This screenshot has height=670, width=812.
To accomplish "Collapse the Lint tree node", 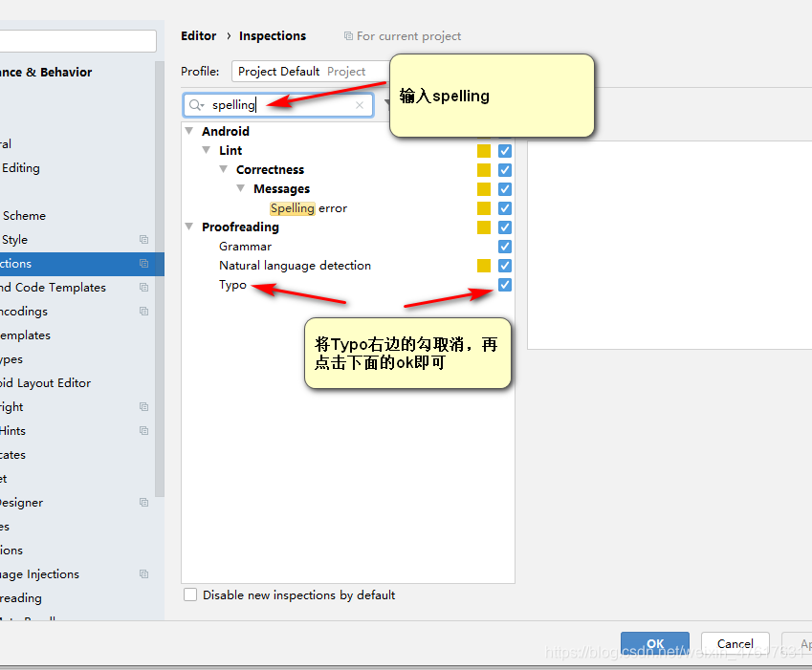I will coord(206,150).
